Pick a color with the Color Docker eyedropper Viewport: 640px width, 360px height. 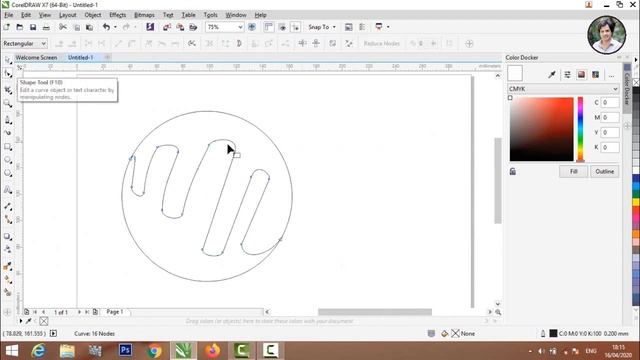tap(552, 74)
